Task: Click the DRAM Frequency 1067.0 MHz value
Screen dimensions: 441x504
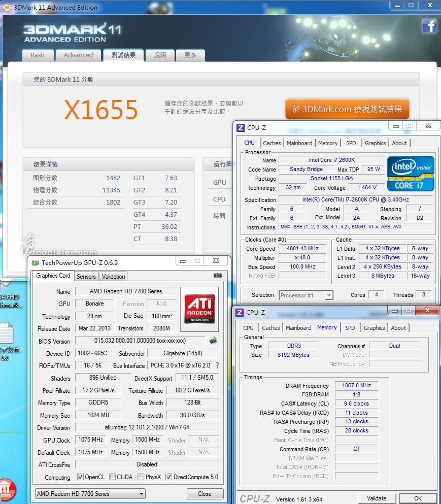Action: 356,385
